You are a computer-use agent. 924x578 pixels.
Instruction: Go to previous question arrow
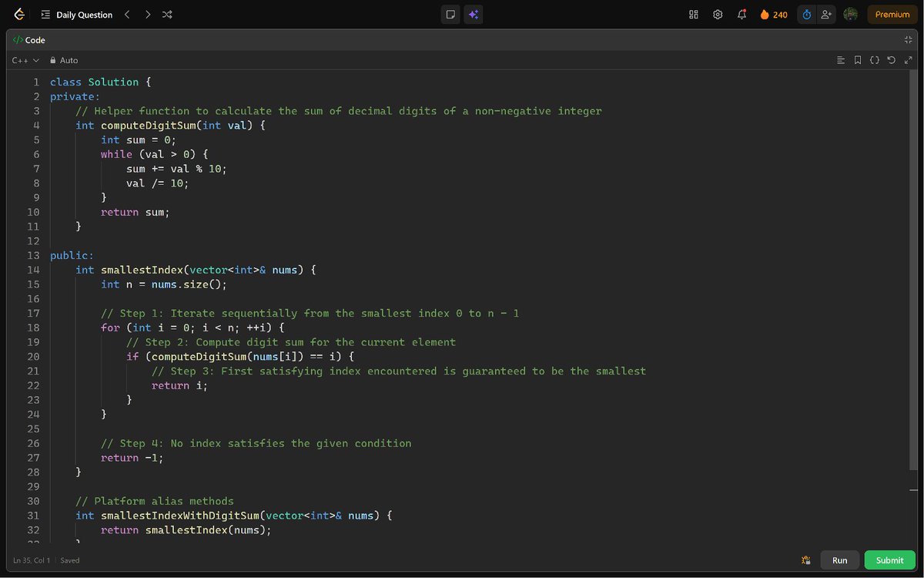coord(127,15)
